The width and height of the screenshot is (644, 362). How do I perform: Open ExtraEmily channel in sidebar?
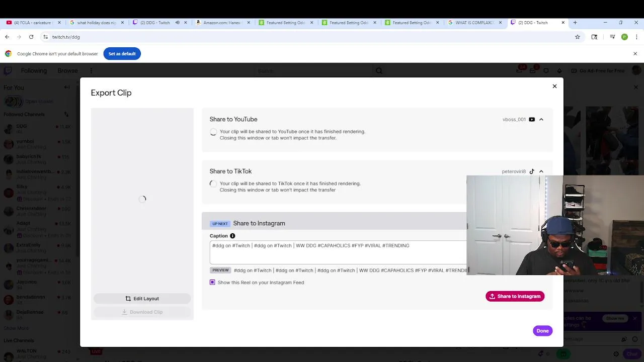(x=39, y=247)
